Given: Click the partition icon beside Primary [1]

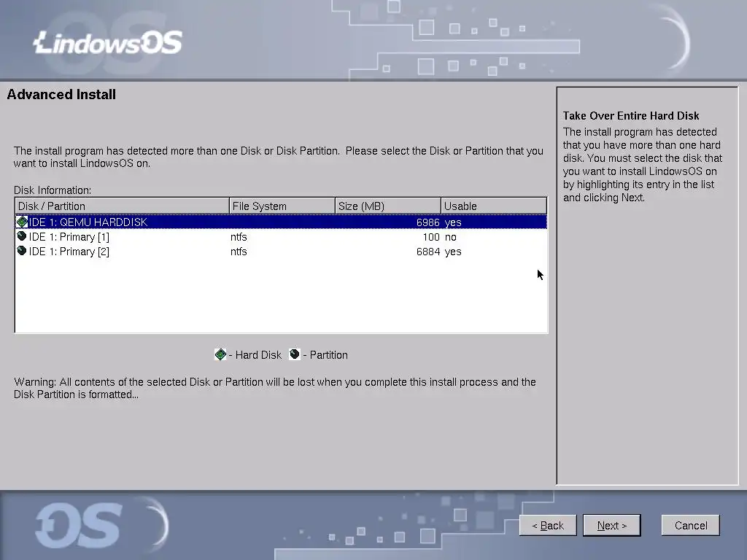Looking at the screenshot, I should click(22, 236).
